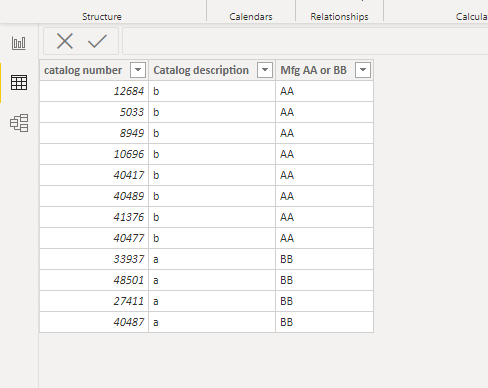Click BB value in row 48501

coord(324,280)
